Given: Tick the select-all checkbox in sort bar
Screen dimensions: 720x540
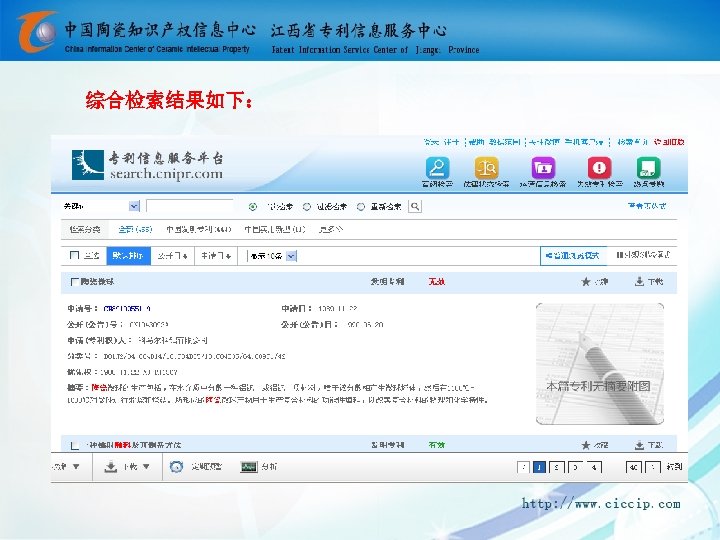Looking at the screenshot, I should pyautogui.click(x=74, y=255).
